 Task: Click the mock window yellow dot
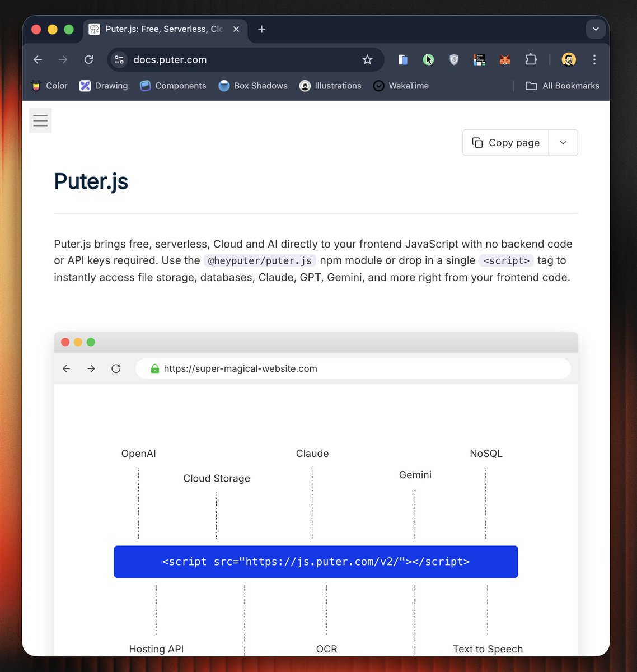click(78, 342)
